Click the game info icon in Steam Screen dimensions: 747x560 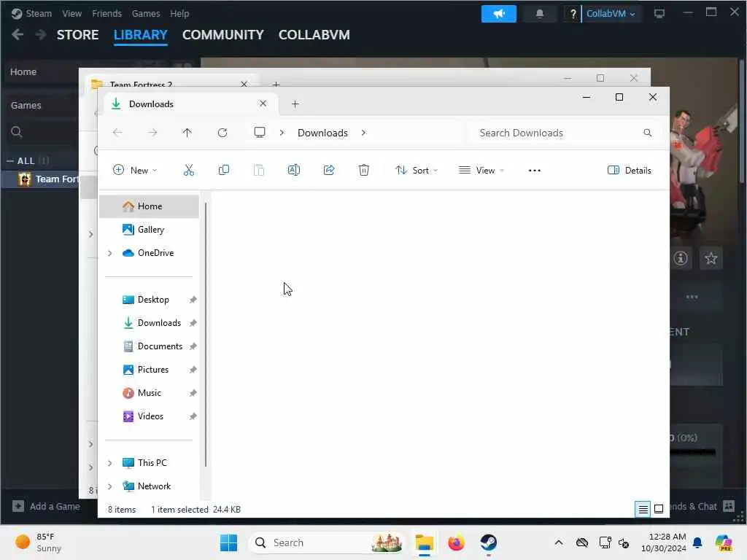coord(681,258)
